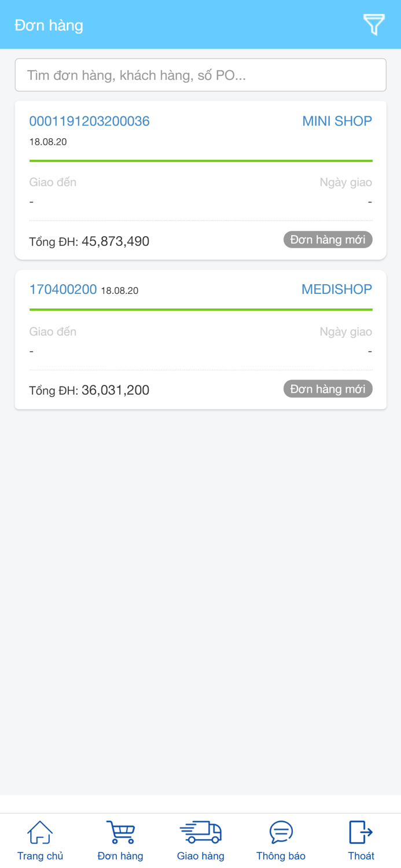Viewport: 401px width, 868px height.
Task: Select the MINI SHOP customer name
Action: click(337, 121)
